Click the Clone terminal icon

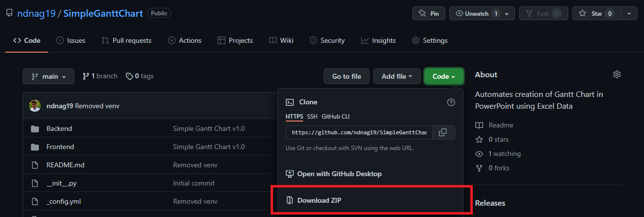click(290, 102)
